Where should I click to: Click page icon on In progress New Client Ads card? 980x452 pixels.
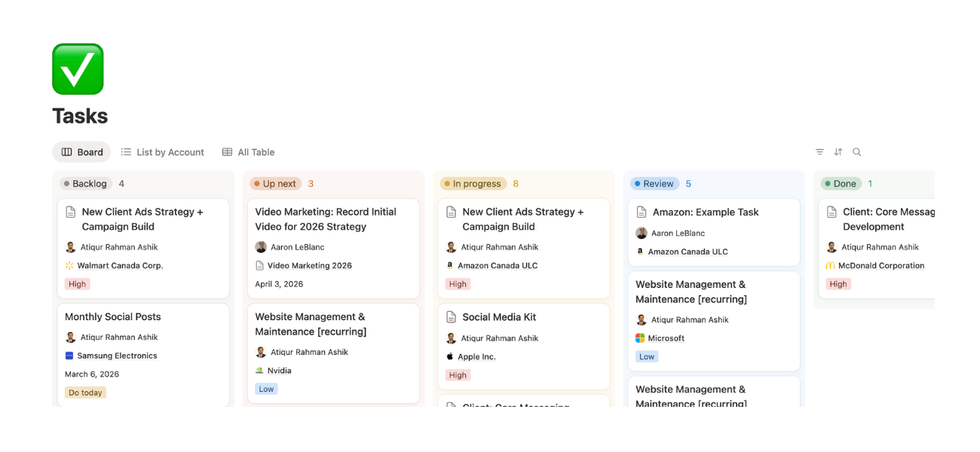[x=452, y=212]
